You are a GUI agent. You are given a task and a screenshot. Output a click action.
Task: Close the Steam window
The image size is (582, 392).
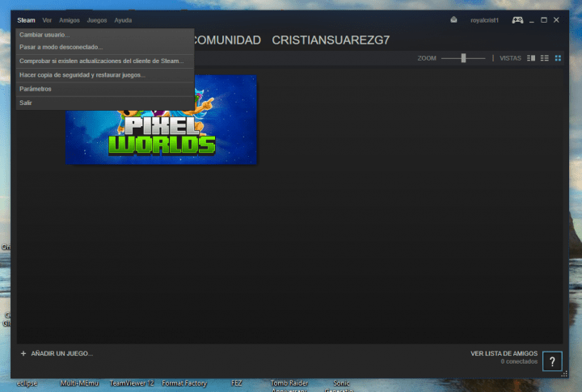coord(556,20)
